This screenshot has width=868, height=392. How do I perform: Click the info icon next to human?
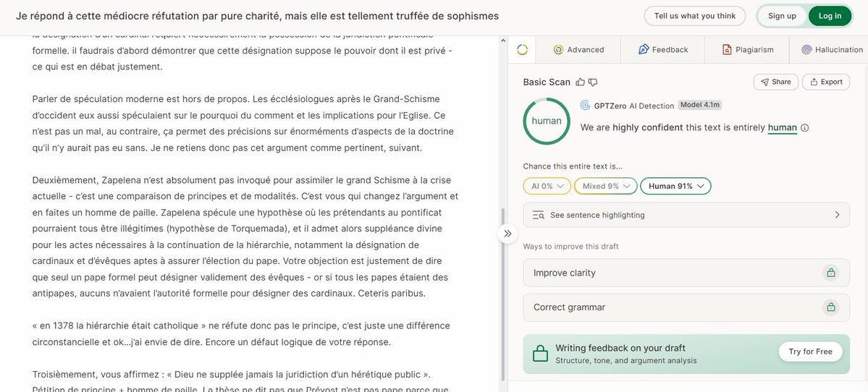pyautogui.click(x=805, y=128)
